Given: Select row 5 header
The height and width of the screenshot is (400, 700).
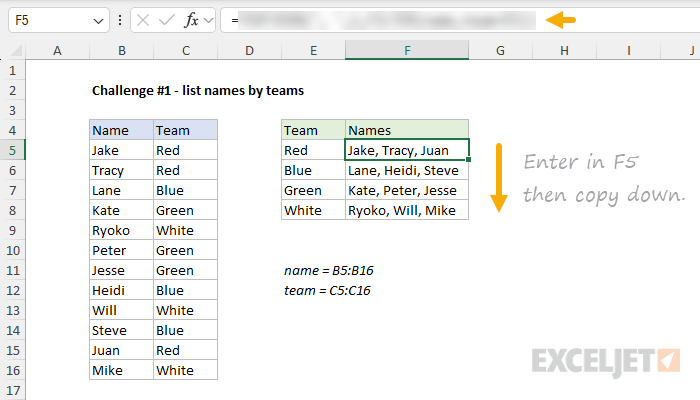Looking at the screenshot, I should tap(12, 150).
